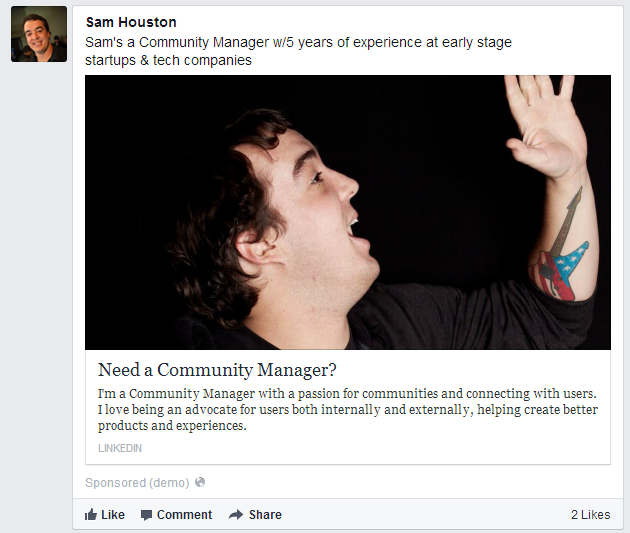Click the Comment speech bubble icon

(x=146, y=515)
